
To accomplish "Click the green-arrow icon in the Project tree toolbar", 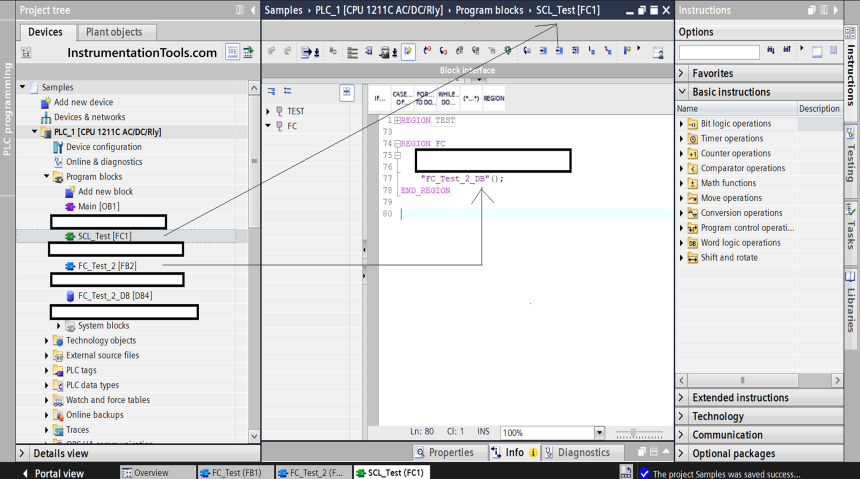I will [x=248, y=52].
